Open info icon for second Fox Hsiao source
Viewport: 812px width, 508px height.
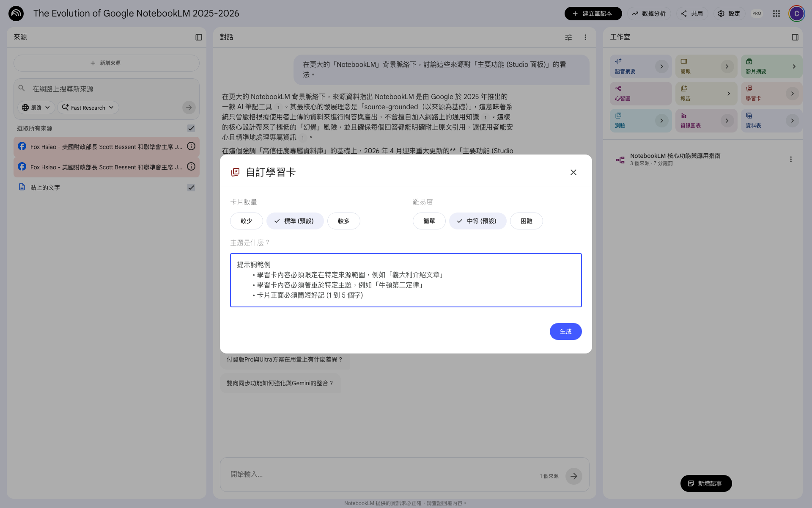point(191,167)
